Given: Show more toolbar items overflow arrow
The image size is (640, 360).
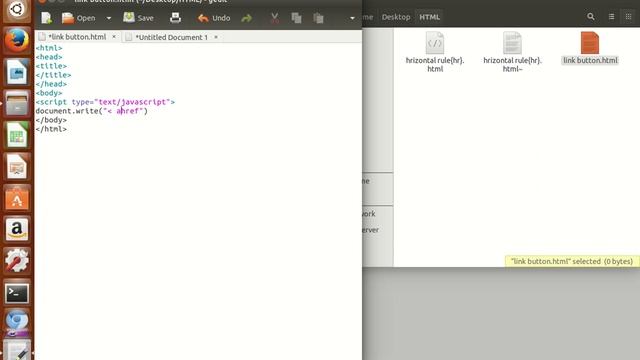Looking at the screenshot, I should tap(352, 18).
